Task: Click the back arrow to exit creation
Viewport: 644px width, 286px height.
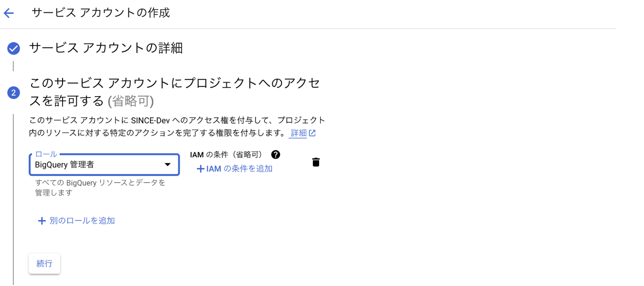Action: [x=9, y=13]
